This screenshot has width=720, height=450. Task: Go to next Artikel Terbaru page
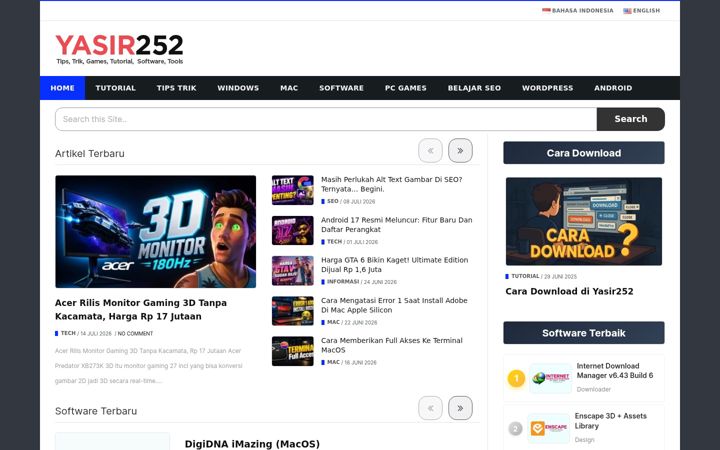(x=460, y=151)
